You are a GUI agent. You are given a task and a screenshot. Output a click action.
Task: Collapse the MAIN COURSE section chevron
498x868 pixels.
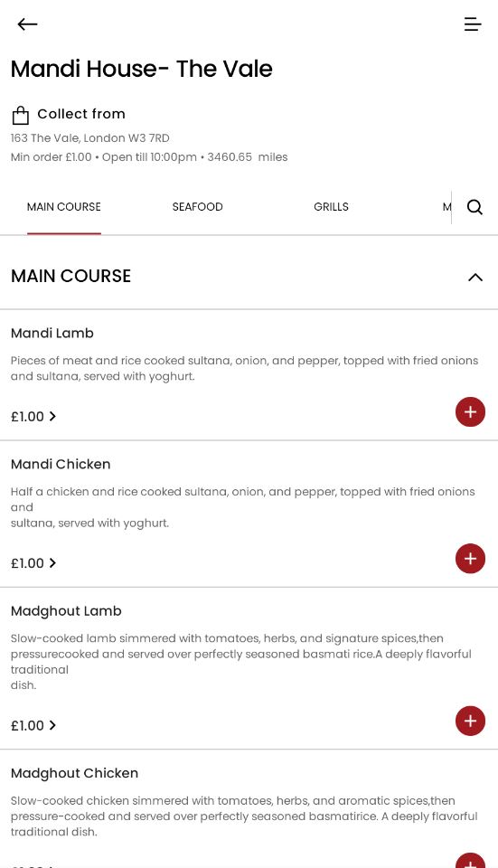[x=475, y=277]
